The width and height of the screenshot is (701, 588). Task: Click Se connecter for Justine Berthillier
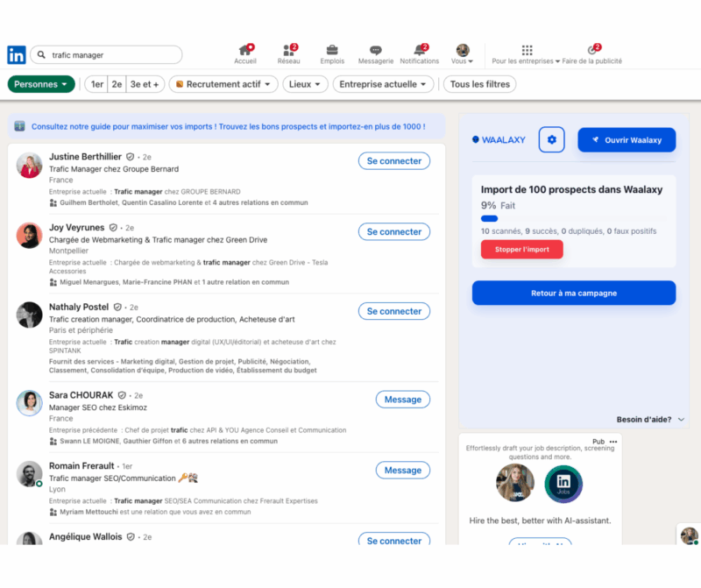pos(394,161)
